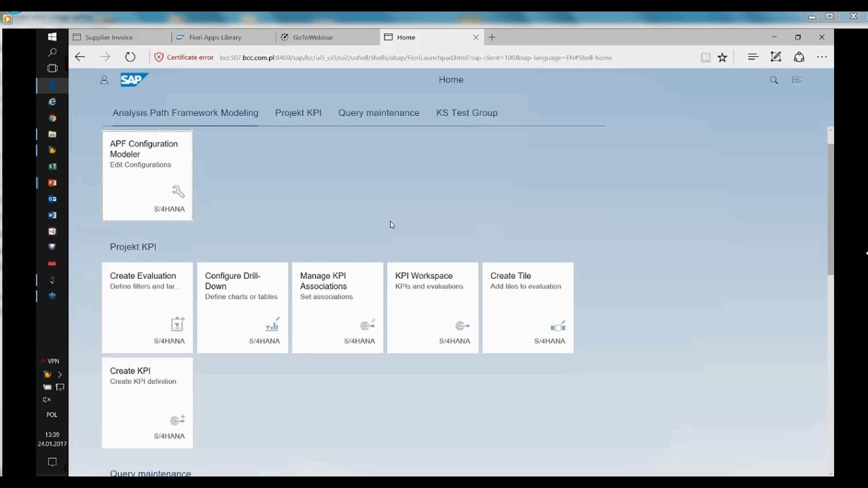Click the browser address bar URL
The width and height of the screenshot is (868, 488).
416,58
